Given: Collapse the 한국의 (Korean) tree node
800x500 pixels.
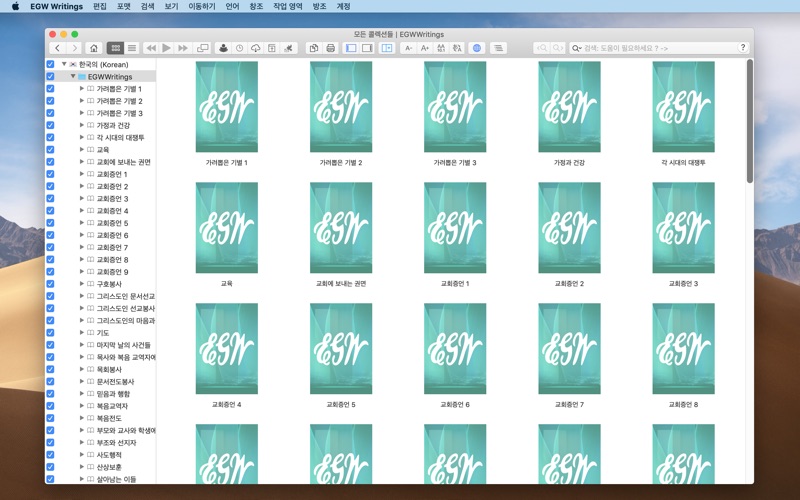Looking at the screenshot, I should 64,64.
